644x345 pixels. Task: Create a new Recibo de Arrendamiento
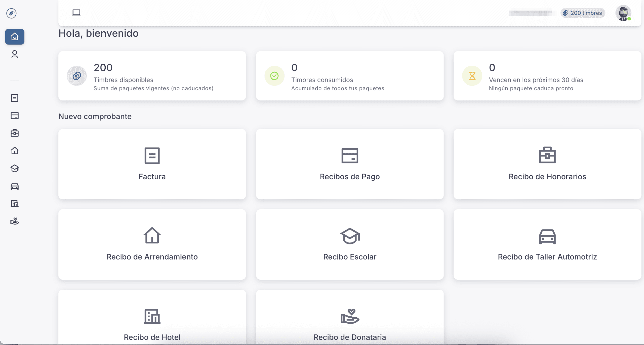pos(152,244)
